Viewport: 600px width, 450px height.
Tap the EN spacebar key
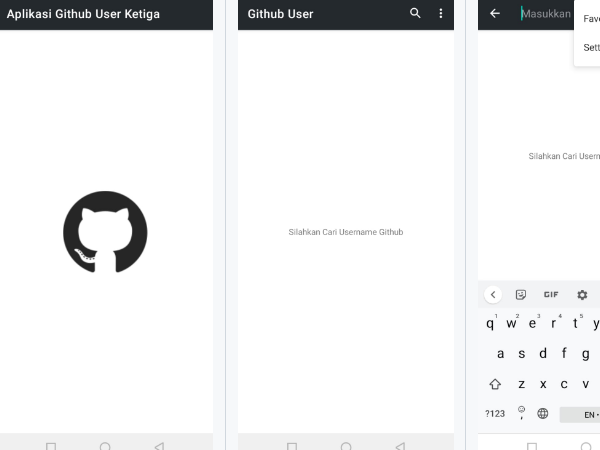click(580, 415)
